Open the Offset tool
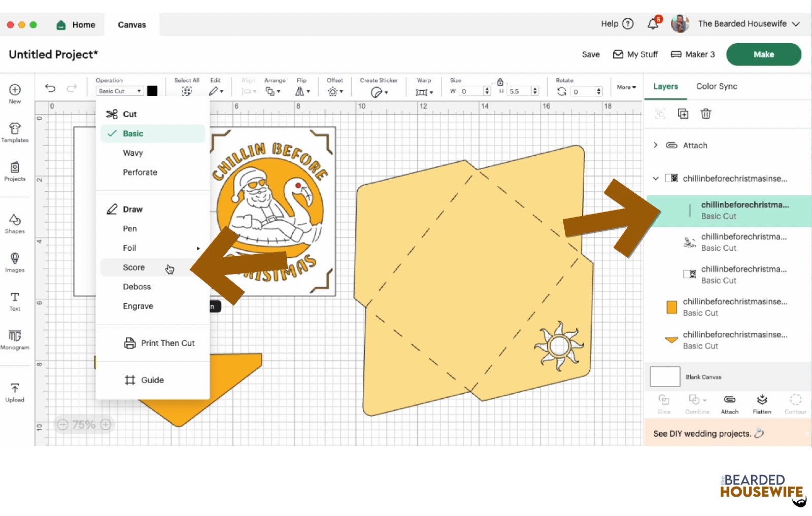The image size is (812, 516). pos(335,91)
